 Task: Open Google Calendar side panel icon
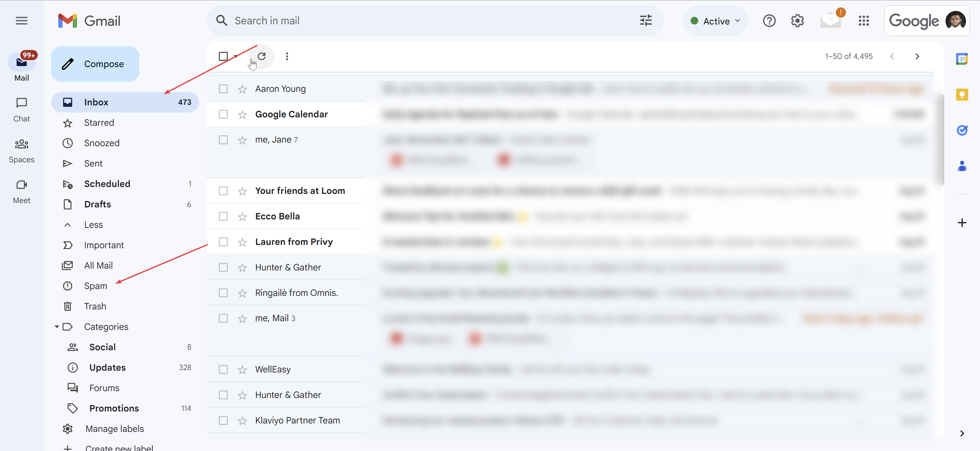962,59
